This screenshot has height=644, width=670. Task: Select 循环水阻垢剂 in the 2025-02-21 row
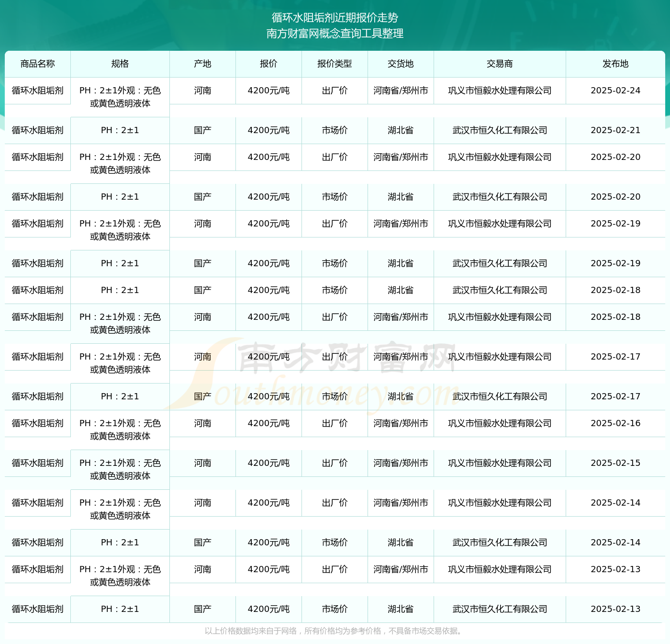click(x=38, y=130)
